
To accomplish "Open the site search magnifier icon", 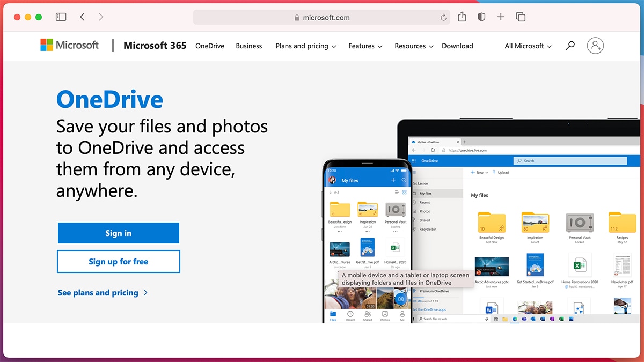I will (x=570, y=46).
